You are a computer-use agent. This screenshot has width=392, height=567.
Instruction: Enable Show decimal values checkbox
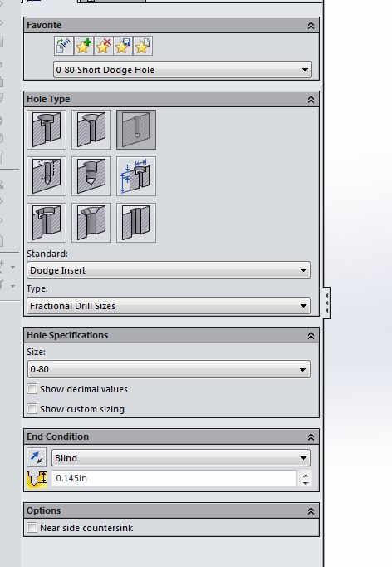pos(32,389)
